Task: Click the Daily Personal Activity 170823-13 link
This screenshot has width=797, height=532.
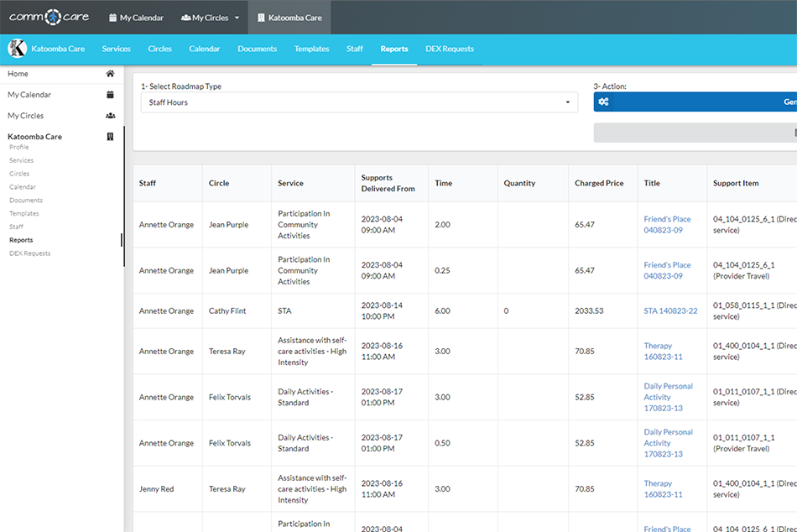Action: pos(665,397)
